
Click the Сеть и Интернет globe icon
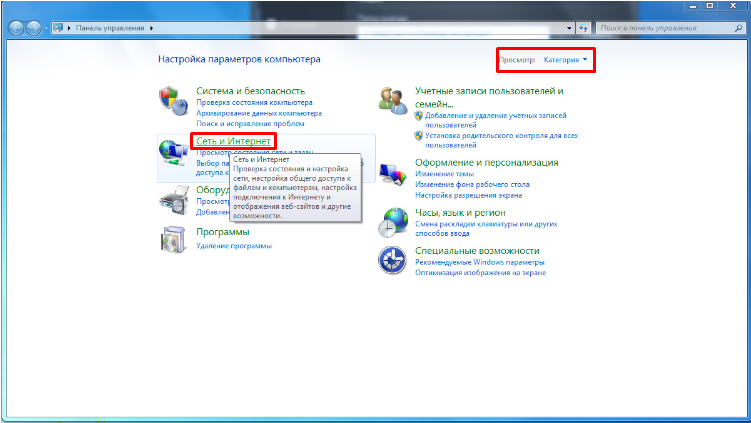[x=171, y=154]
